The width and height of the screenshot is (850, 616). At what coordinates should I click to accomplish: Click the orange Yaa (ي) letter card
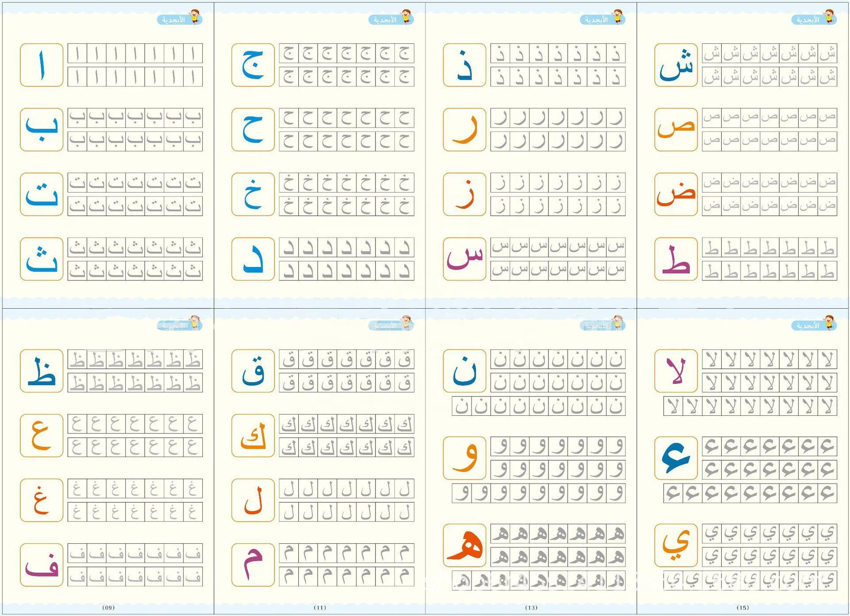coord(676,545)
